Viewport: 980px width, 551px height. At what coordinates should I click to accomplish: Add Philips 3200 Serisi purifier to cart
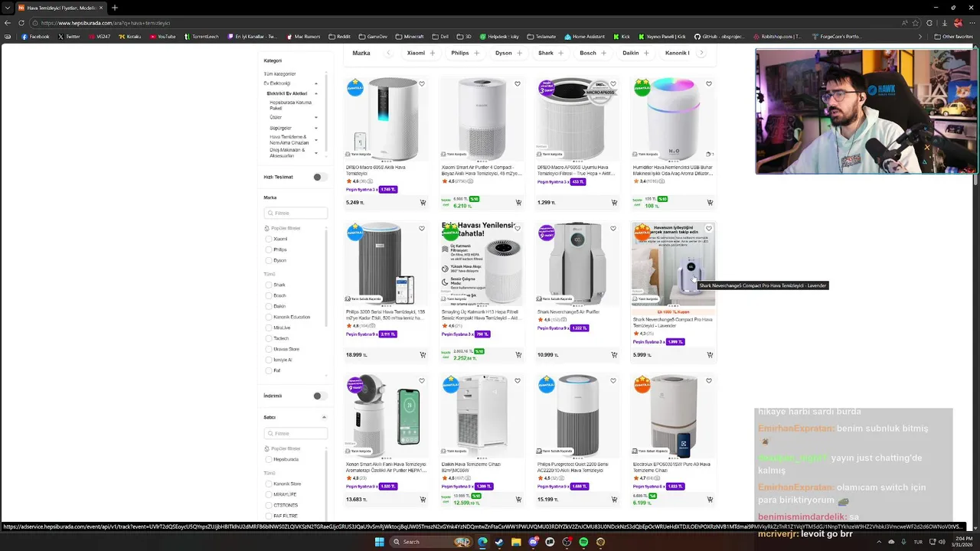(423, 355)
